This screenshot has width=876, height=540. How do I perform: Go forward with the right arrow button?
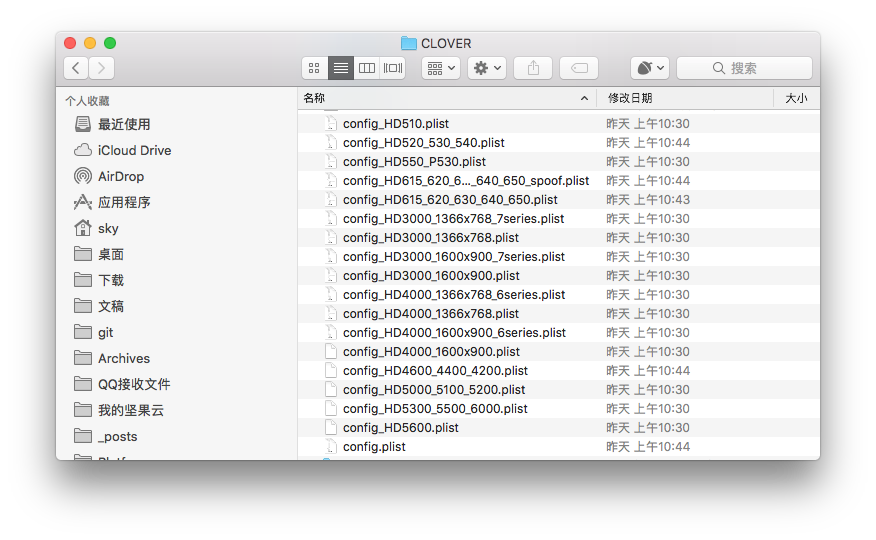pyautogui.click(x=102, y=68)
